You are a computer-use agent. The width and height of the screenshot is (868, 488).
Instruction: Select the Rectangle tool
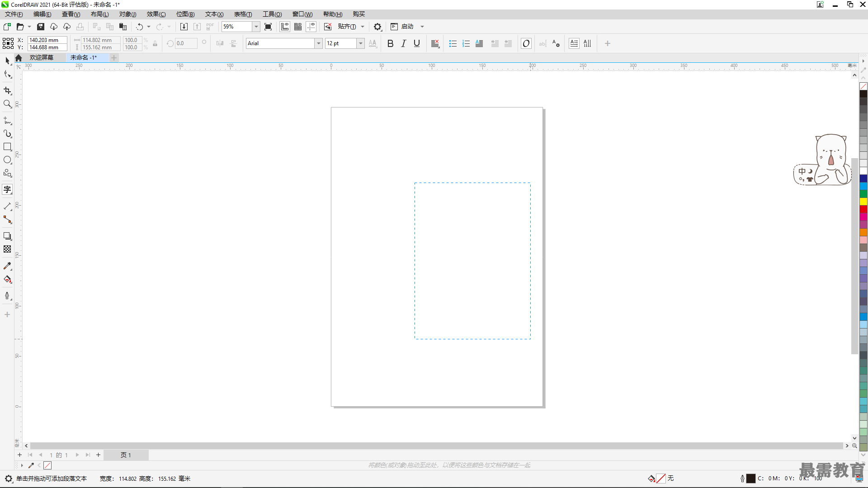point(7,147)
